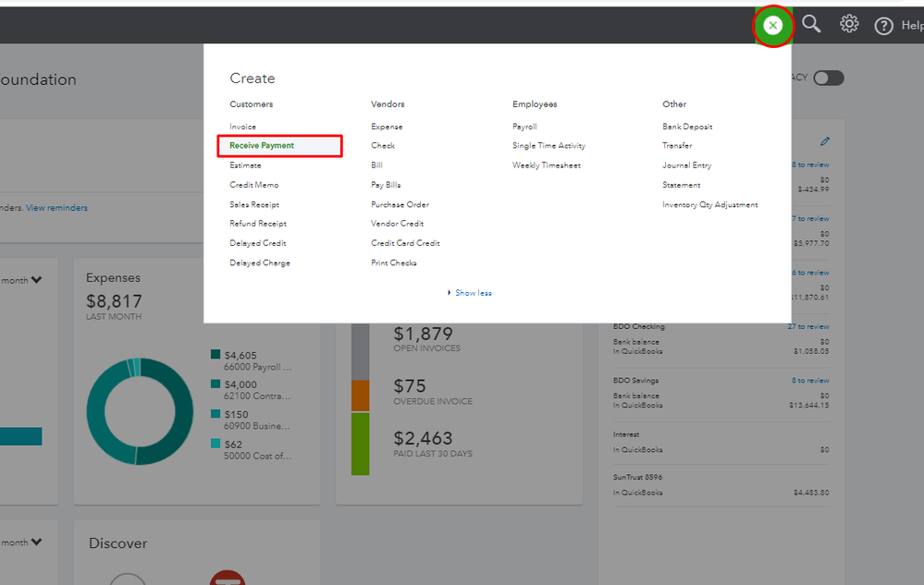Screen dimensions: 924x585
Task: Click the SunTrust 8596 account row
Action: coord(721,485)
